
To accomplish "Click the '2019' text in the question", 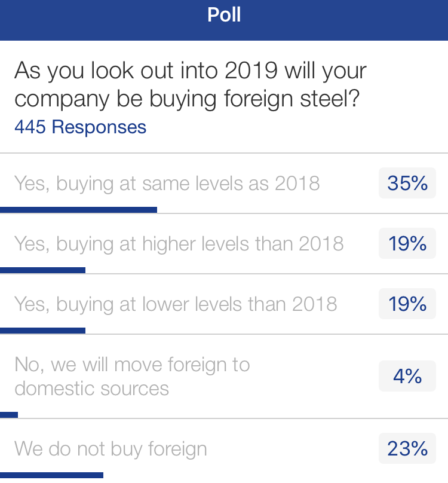I will (251, 71).
